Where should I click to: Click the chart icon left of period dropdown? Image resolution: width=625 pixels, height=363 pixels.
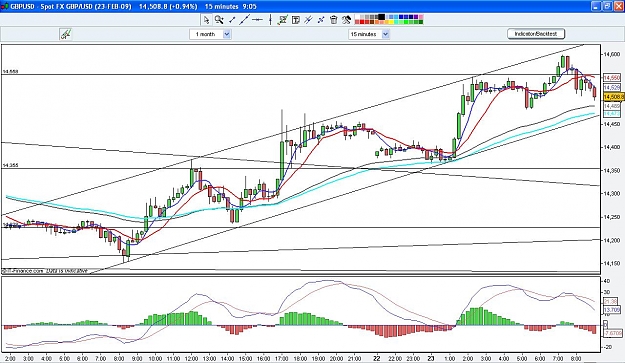(x=66, y=34)
